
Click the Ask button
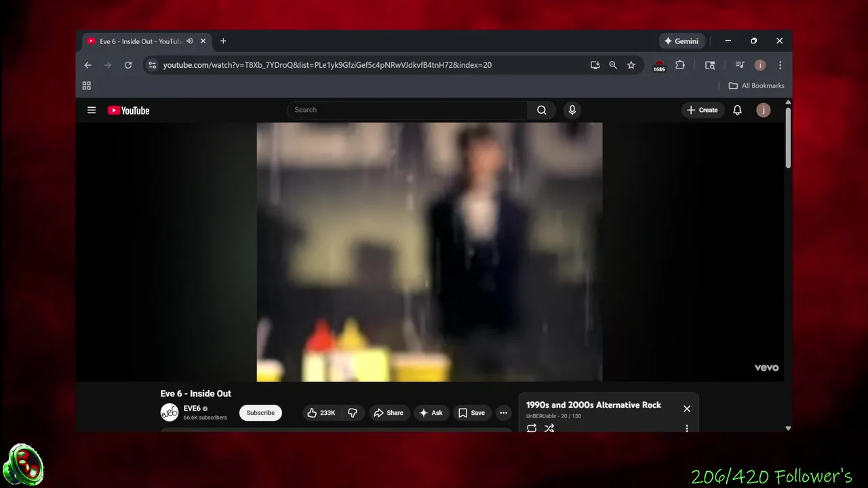431,413
